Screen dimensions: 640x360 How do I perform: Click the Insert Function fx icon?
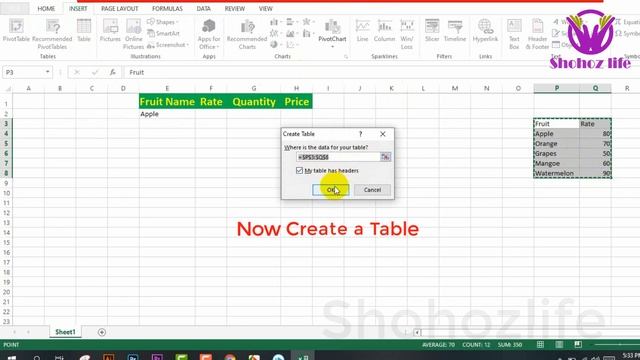(x=112, y=72)
